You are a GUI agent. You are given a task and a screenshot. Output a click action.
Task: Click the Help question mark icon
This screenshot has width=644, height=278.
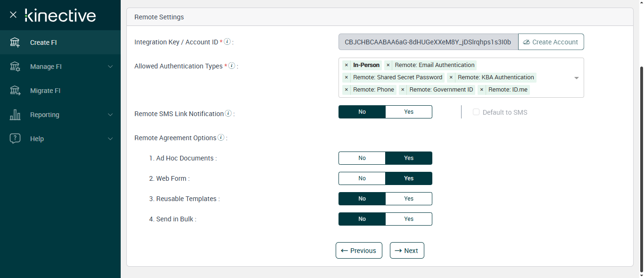coord(15,139)
